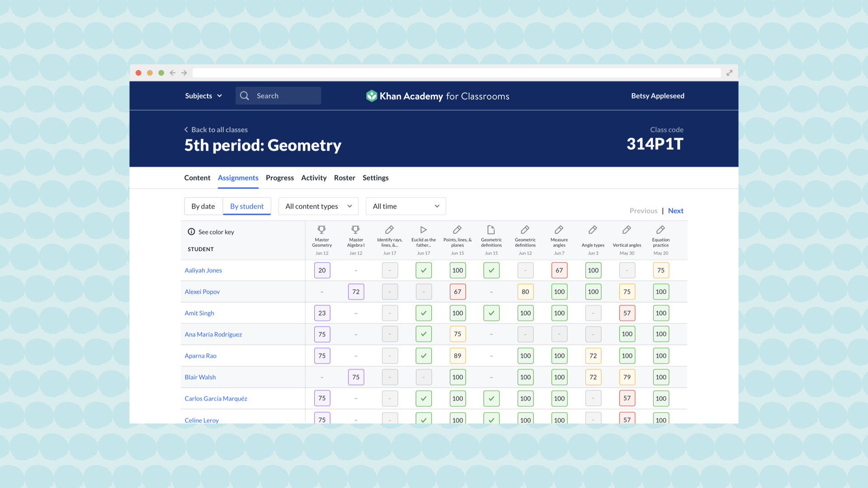Go back with the browser back arrow
The image size is (868, 488).
[x=173, y=73]
